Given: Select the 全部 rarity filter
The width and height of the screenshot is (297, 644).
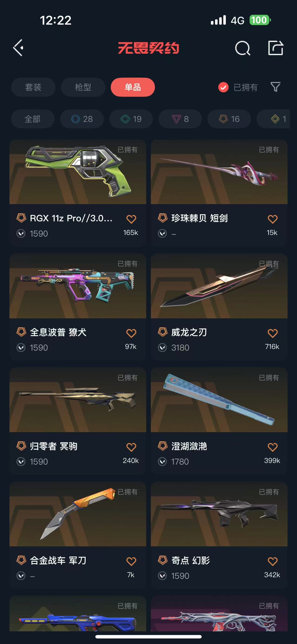Looking at the screenshot, I should point(33,119).
